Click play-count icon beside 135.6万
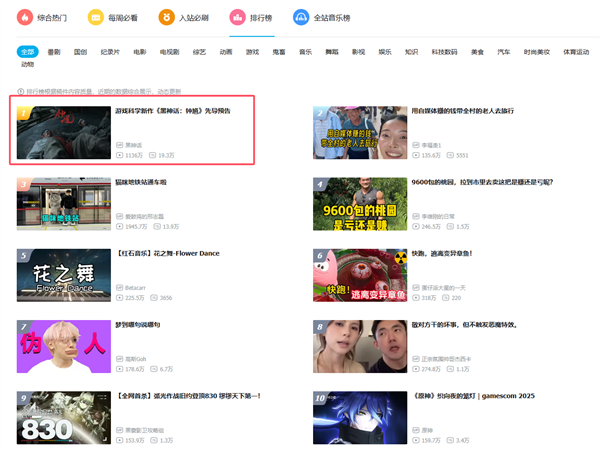Screen dimensions: 600x455 (416, 155)
